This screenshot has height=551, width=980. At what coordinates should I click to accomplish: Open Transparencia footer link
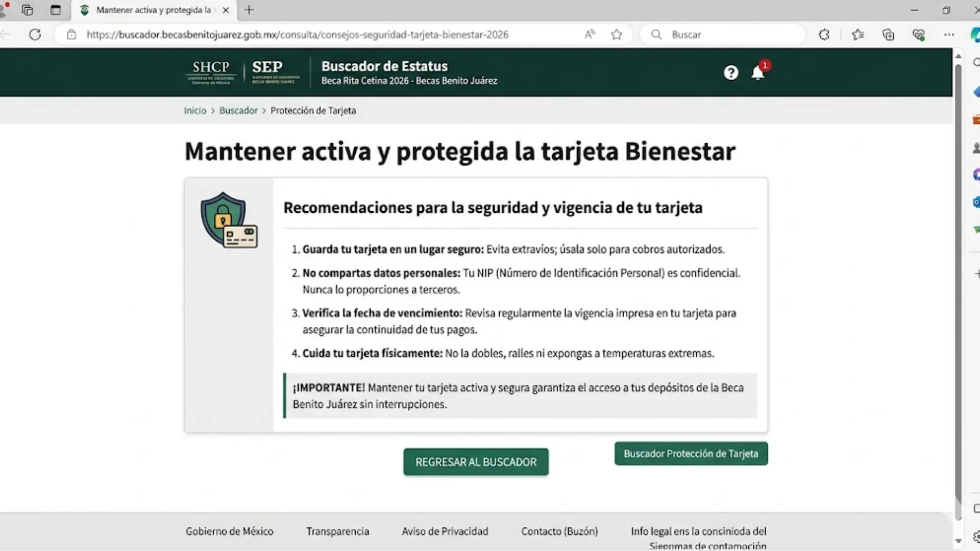tap(337, 532)
